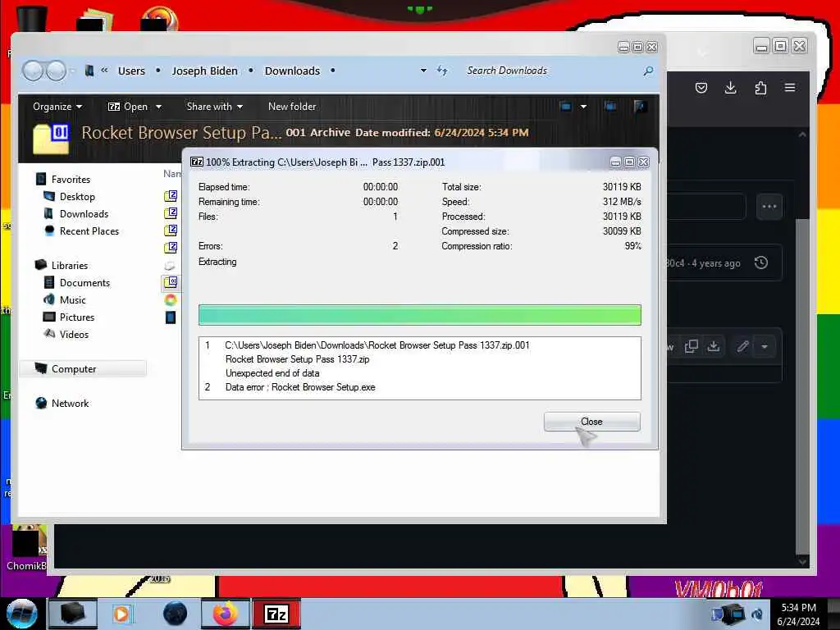Expand the Open button dropdown arrow
This screenshot has width=840, height=630.
pos(158,107)
